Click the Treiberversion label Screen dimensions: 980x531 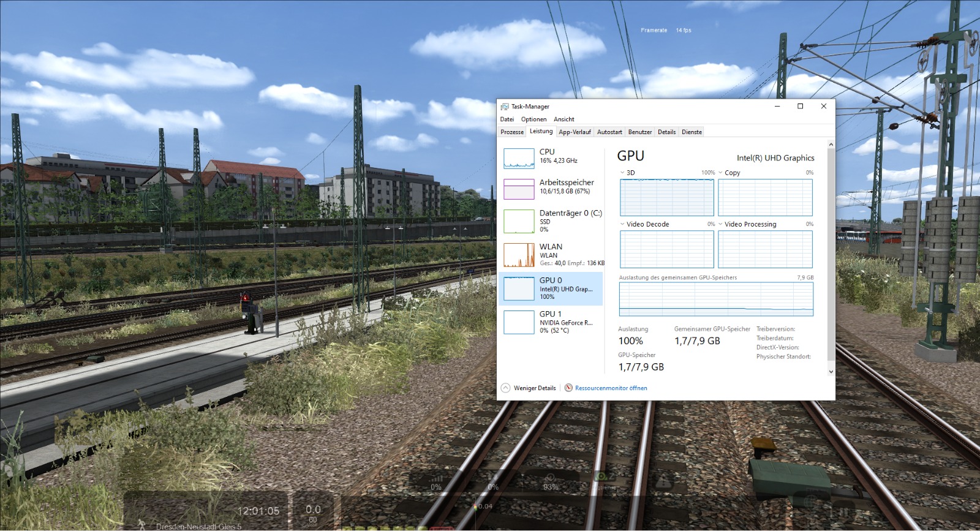[x=776, y=329]
